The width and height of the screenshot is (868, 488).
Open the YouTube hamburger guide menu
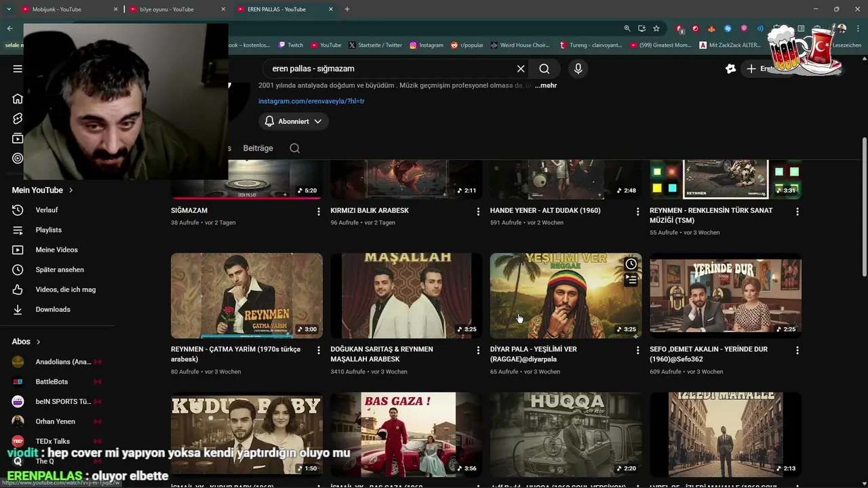(x=18, y=68)
